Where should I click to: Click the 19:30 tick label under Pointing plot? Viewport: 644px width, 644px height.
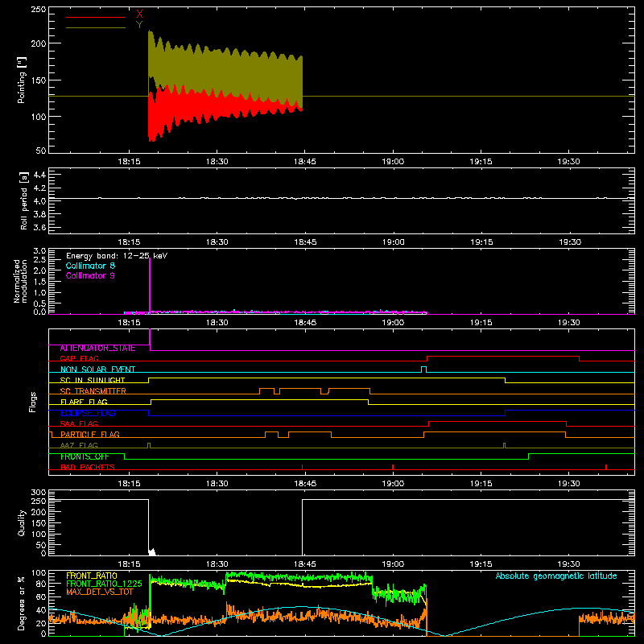(569, 162)
